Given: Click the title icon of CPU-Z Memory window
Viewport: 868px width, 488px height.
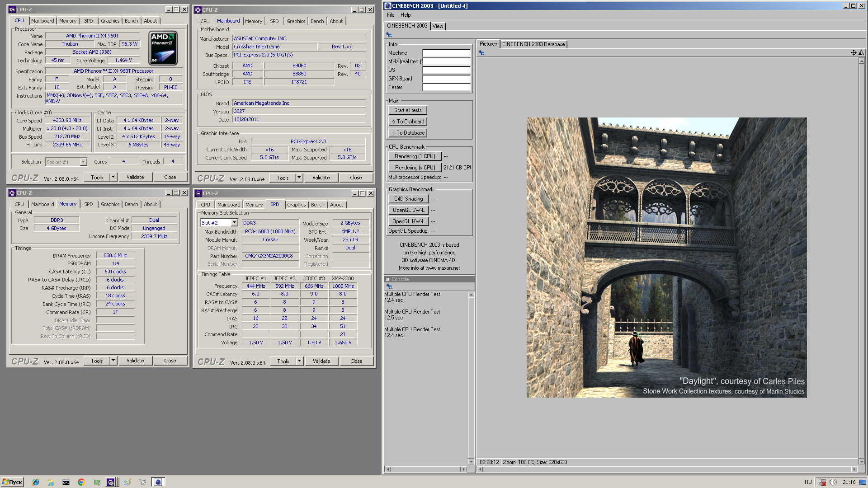Looking at the screenshot, I should 12,193.
